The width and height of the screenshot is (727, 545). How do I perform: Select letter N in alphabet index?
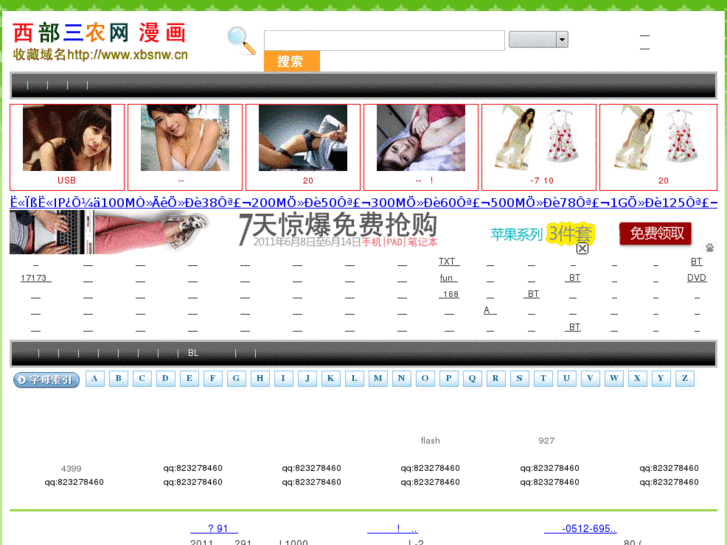[402, 378]
